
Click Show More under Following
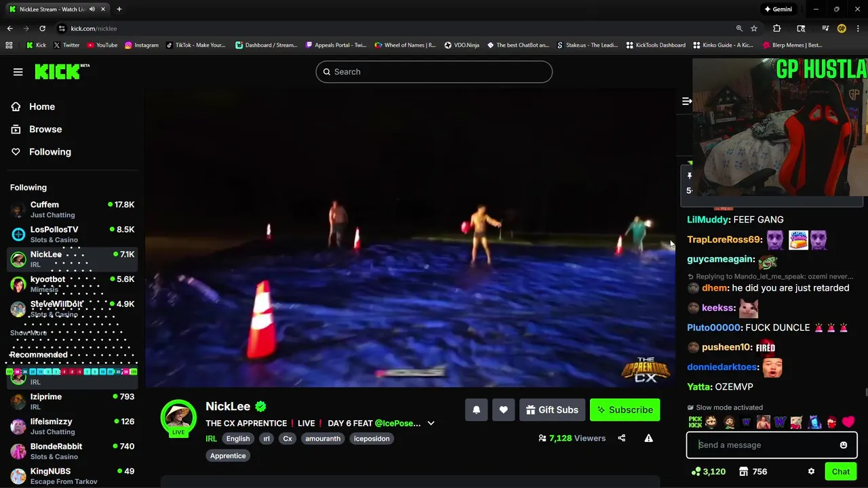[28, 333]
